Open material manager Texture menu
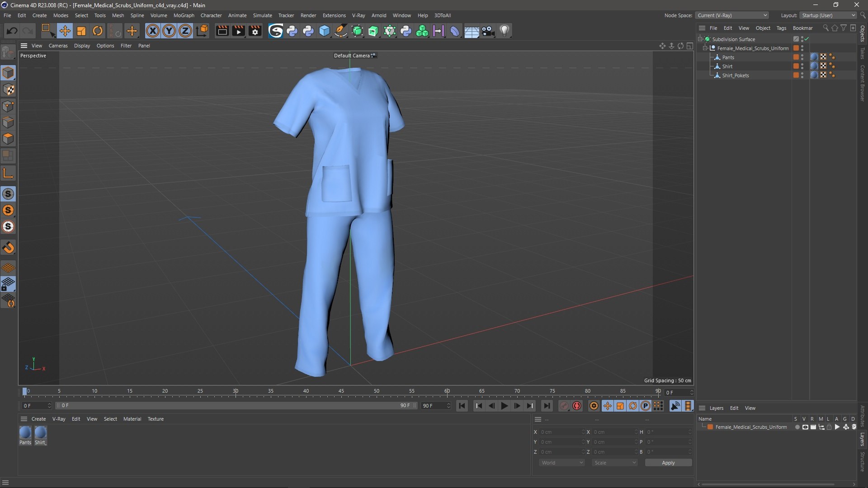Image resolution: width=868 pixels, height=488 pixels. coord(156,419)
